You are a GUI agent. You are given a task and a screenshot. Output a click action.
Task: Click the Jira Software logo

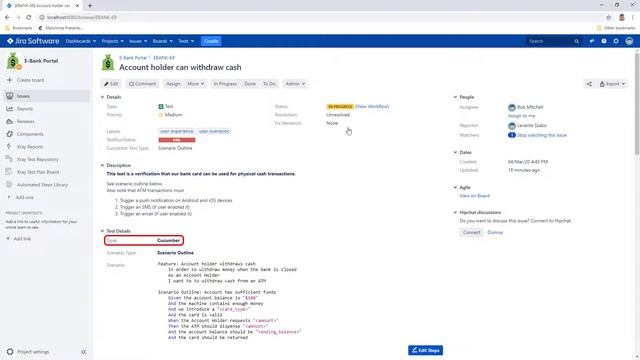pyautogui.click(x=33, y=41)
